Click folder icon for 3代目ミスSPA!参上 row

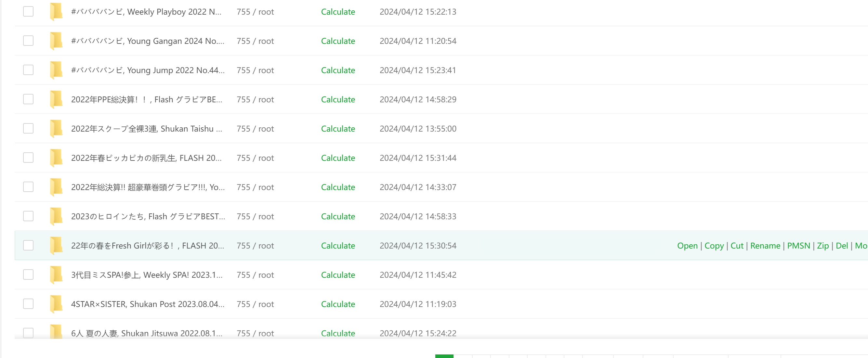(x=56, y=275)
